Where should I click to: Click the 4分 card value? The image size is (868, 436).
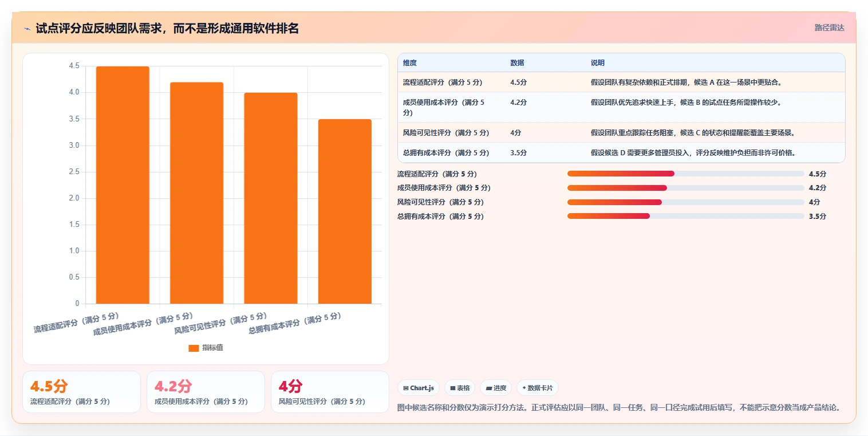pyautogui.click(x=290, y=386)
